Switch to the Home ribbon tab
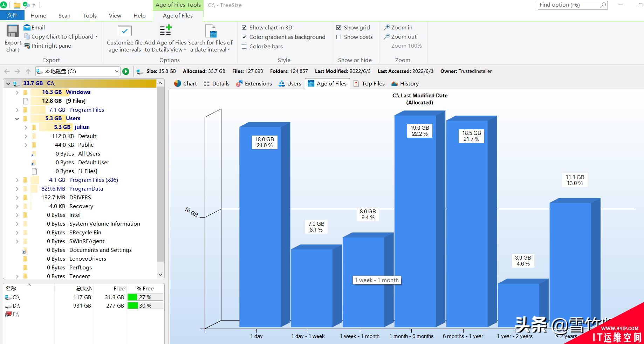644x344 pixels. (38, 15)
